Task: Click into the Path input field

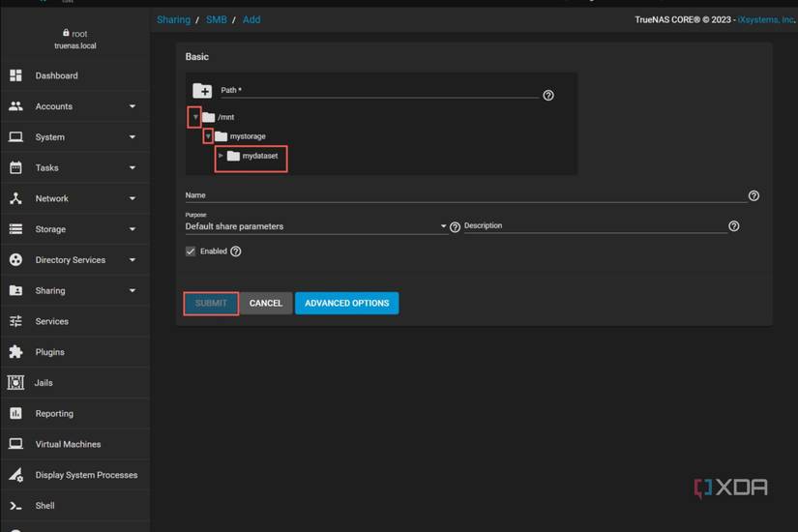Action: click(x=380, y=91)
